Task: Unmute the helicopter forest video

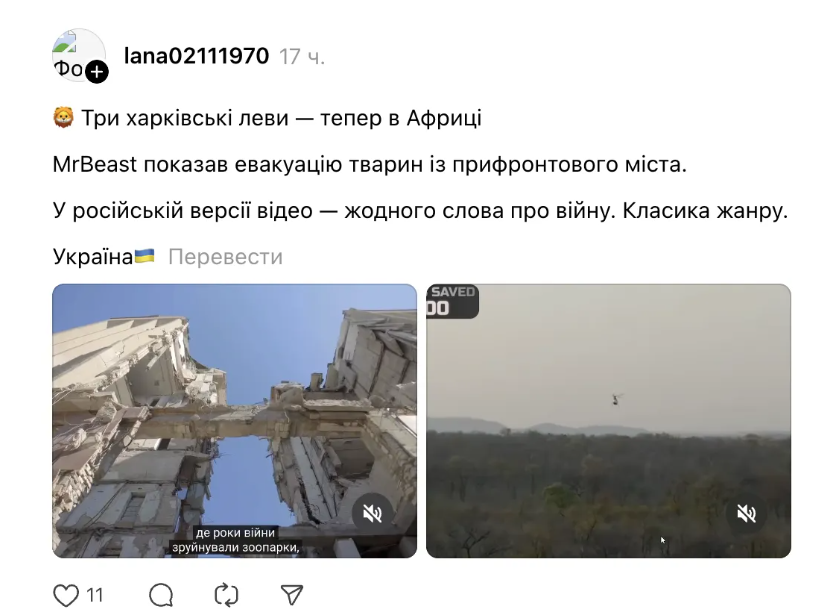Action: [746, 514]
